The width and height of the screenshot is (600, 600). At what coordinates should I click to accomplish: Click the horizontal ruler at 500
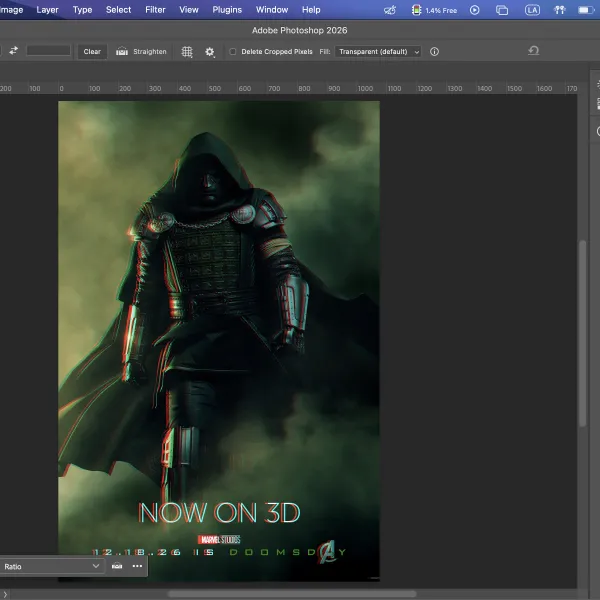[215, 88]
